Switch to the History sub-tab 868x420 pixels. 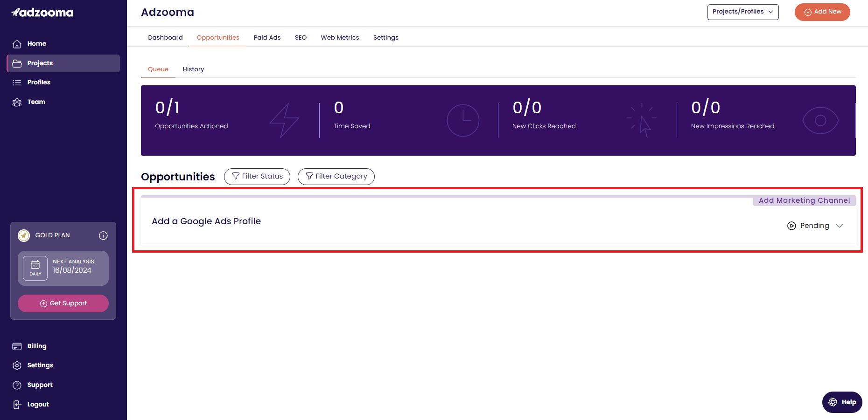coord(193,69)
